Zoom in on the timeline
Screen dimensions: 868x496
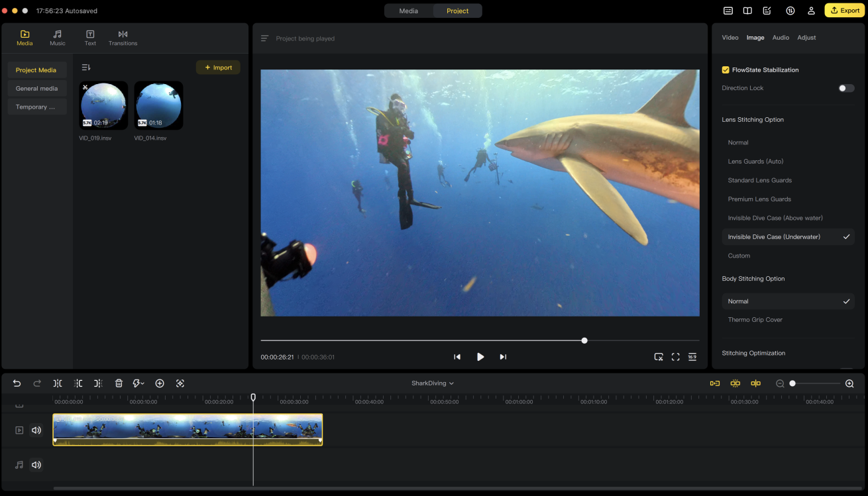point(849,383)
